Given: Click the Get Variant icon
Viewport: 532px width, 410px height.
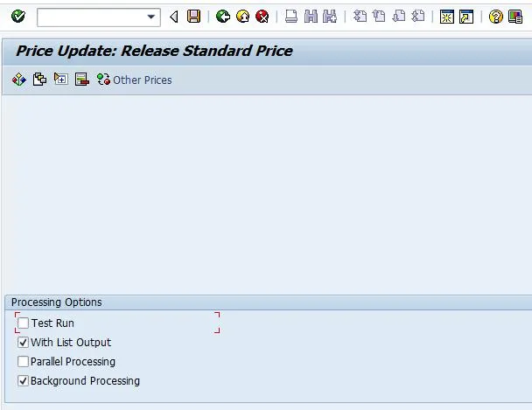Looking at the screenshot, I should point(39,80).
